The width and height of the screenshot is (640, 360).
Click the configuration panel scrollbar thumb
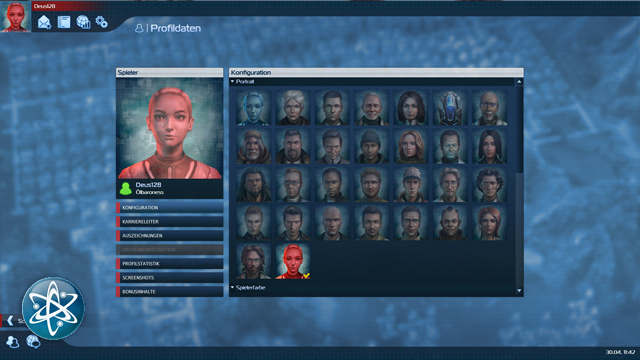[x=519, y=129]
